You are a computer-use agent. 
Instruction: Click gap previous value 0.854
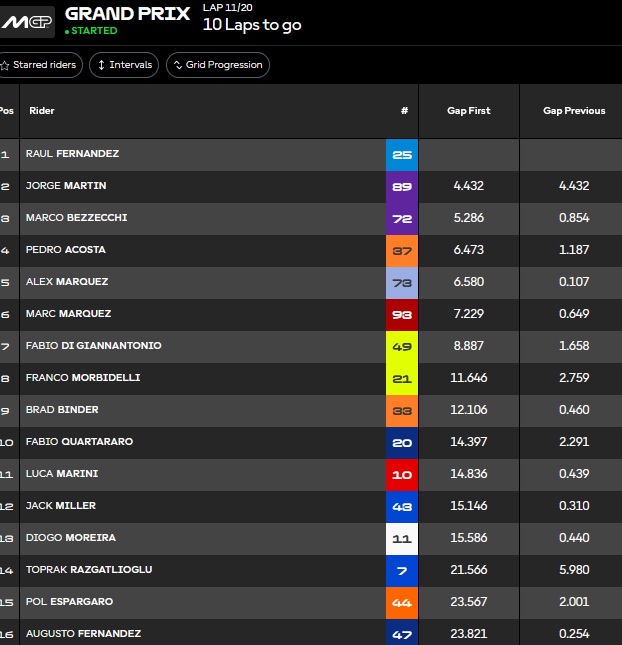tap(574, 218)
